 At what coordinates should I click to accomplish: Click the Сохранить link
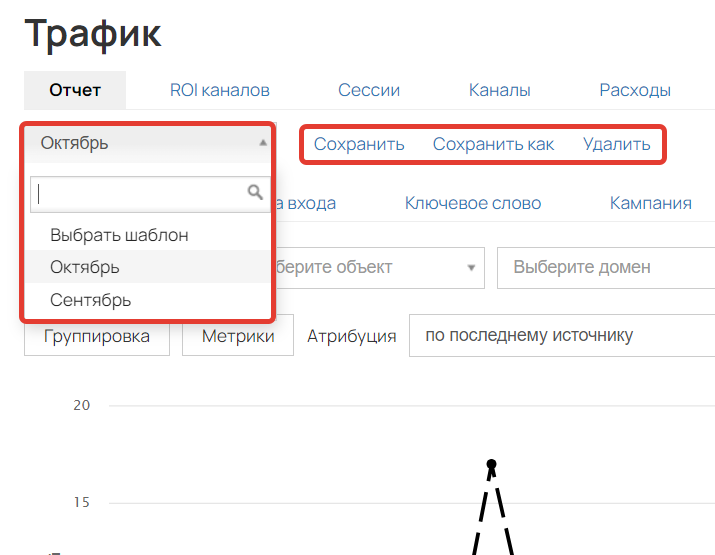[359, 144]
